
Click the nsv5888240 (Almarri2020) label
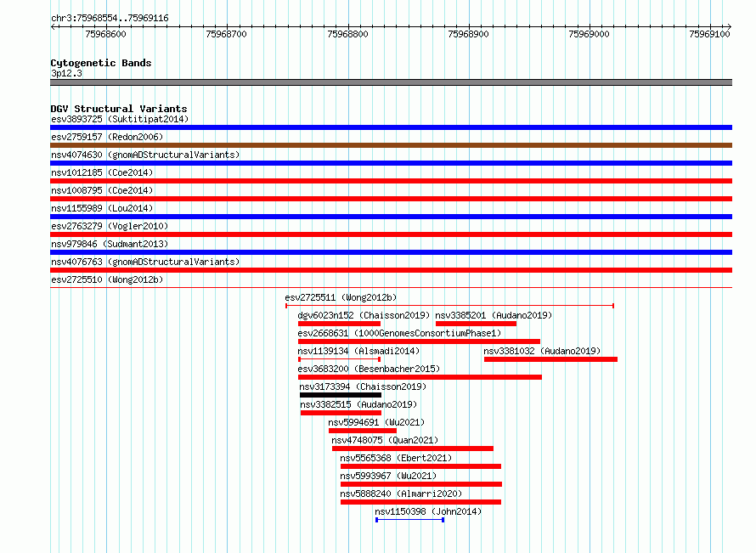pos(401,494)
